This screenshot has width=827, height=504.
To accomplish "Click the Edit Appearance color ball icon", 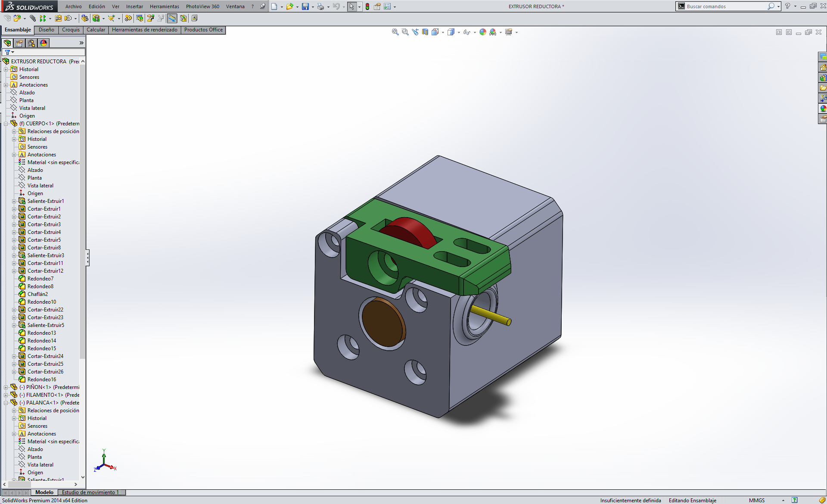I will click(482, 32).
